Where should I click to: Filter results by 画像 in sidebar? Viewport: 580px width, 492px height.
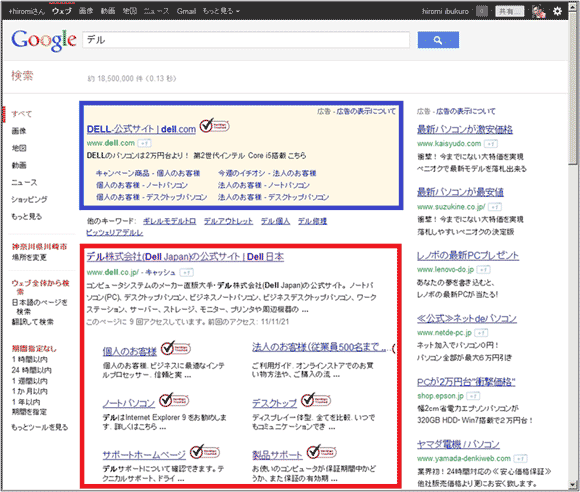[19, 131]
